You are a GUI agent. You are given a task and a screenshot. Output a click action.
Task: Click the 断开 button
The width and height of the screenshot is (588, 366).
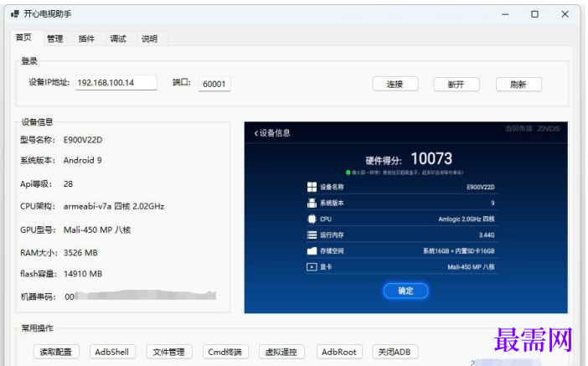tap(456, 84)
